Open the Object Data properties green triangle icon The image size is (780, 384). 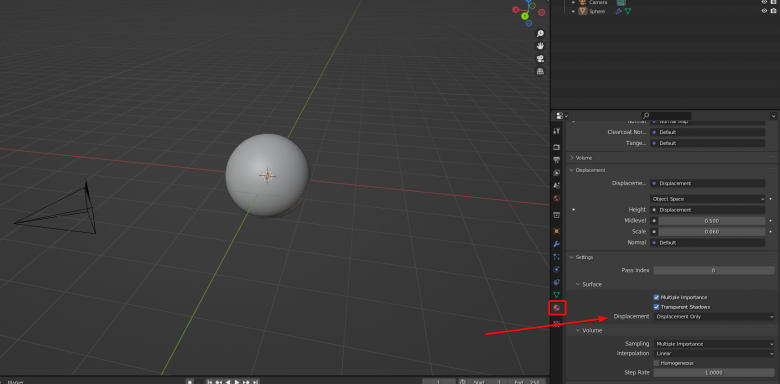[557, 295]
